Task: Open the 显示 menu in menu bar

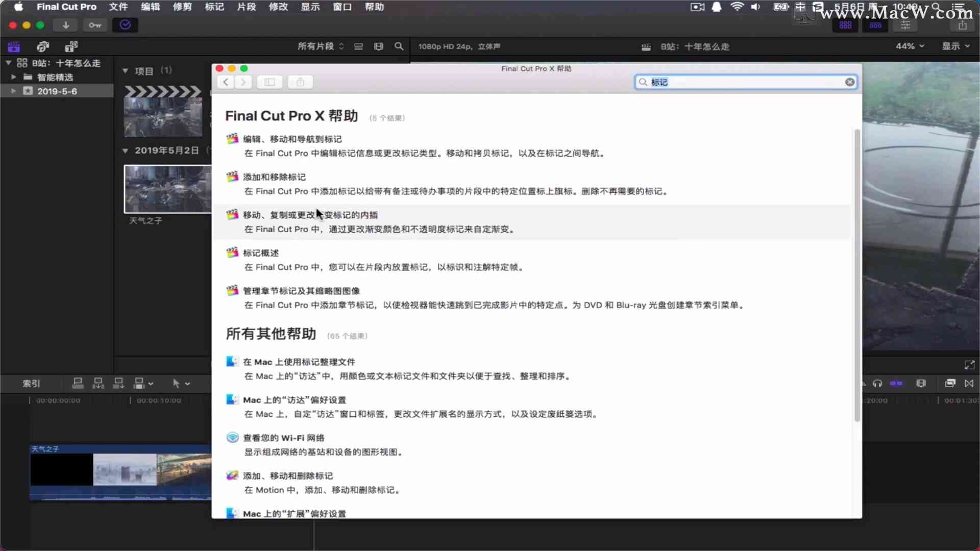Action: (x=310, y=7)
